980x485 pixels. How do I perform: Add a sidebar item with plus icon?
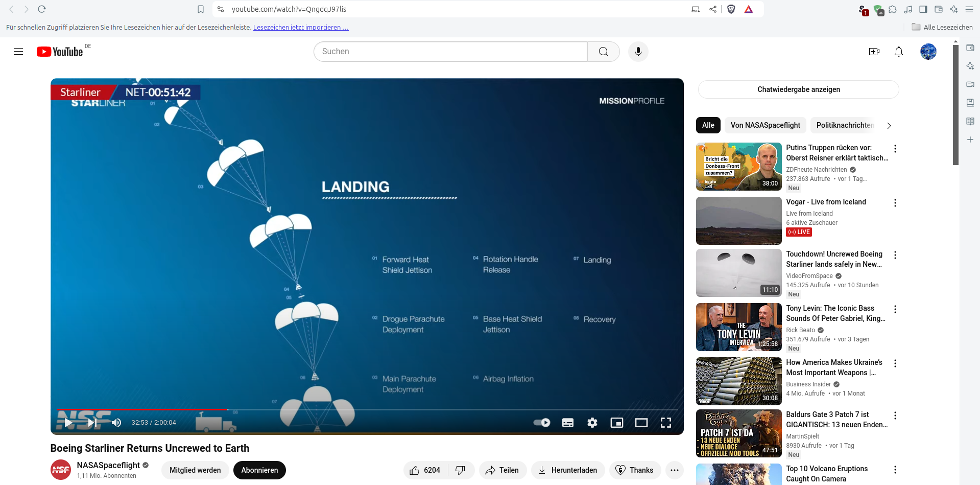[x=970, y=140]
